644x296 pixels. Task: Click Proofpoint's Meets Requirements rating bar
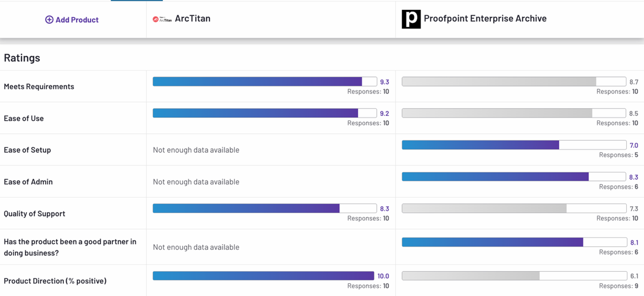[514, 81]
